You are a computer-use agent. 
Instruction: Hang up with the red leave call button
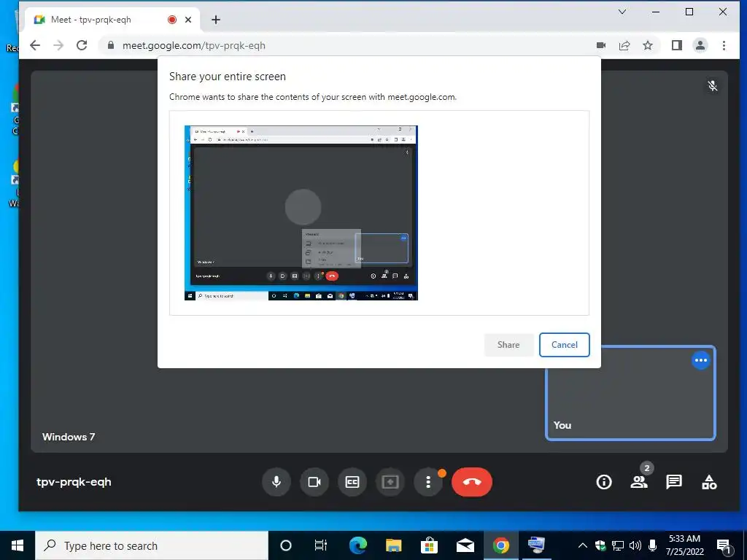point(472,482)
